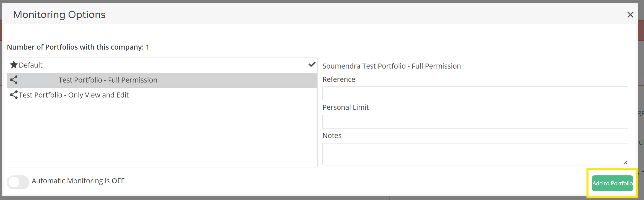644x200 pixels.
Task: Select the Default portfolio entry
Action: tap(31, 65)
